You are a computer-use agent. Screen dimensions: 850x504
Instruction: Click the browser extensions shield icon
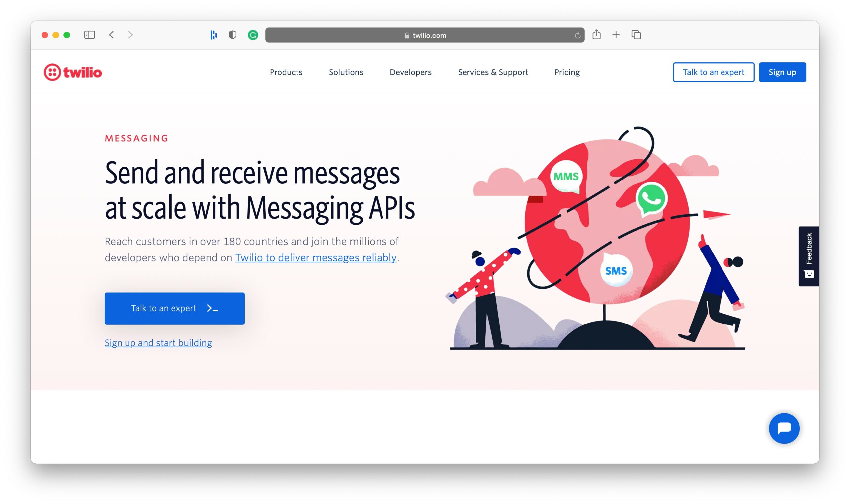pyautogui.click(x=233, y=35)
